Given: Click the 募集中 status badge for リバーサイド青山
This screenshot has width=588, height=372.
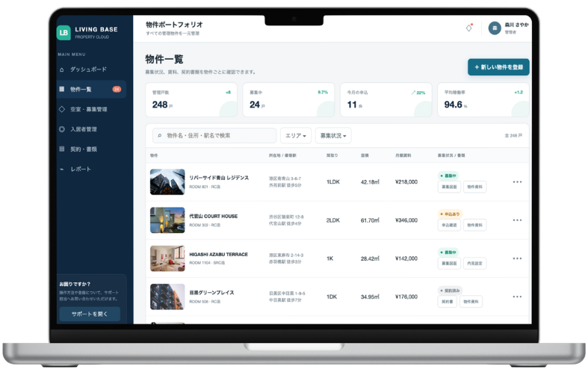Looking at the screenshot, I should (x=448, y=176).
